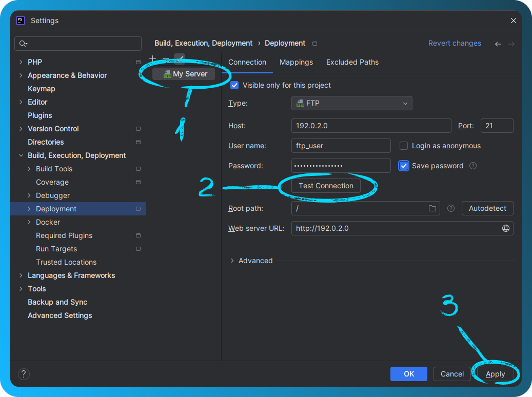Image resolution: width=532 pixels, height=397 pixels.
Task: Click the Save password help question mark
Action: 472,166
